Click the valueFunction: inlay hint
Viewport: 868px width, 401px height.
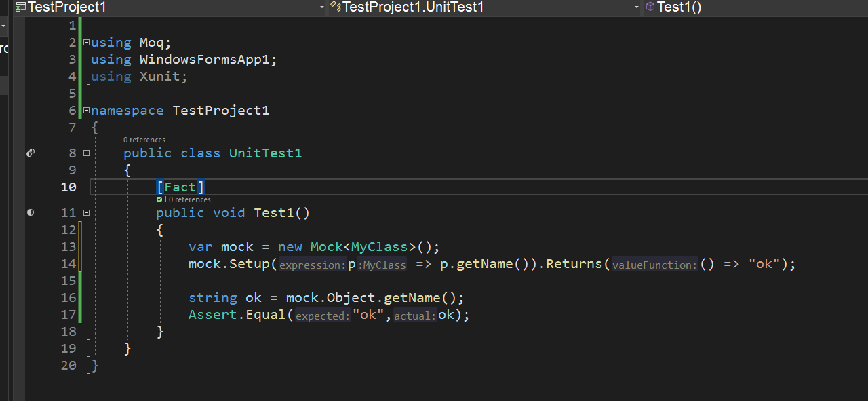point(654,265)
